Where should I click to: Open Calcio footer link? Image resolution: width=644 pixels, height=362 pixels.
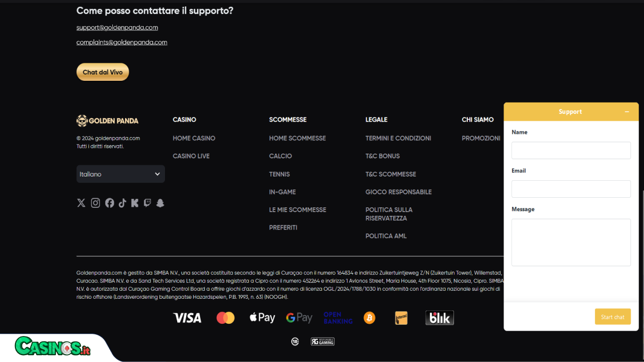coord(280,156)
